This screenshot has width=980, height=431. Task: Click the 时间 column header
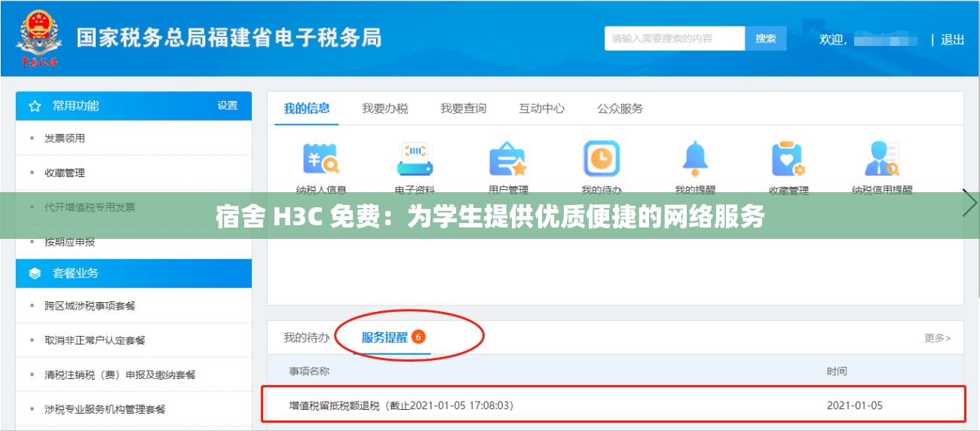pyautogui.click(x=837, y=371)
